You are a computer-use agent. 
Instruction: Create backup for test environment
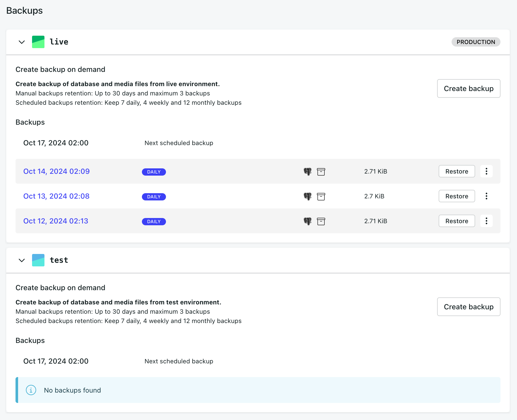(469, 307)
